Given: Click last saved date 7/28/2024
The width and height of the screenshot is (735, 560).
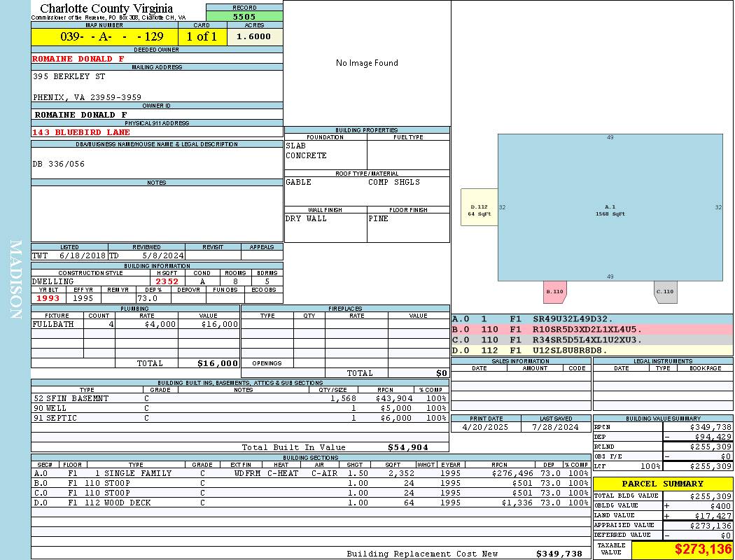Looking at the screenshot, I should 555,428.
